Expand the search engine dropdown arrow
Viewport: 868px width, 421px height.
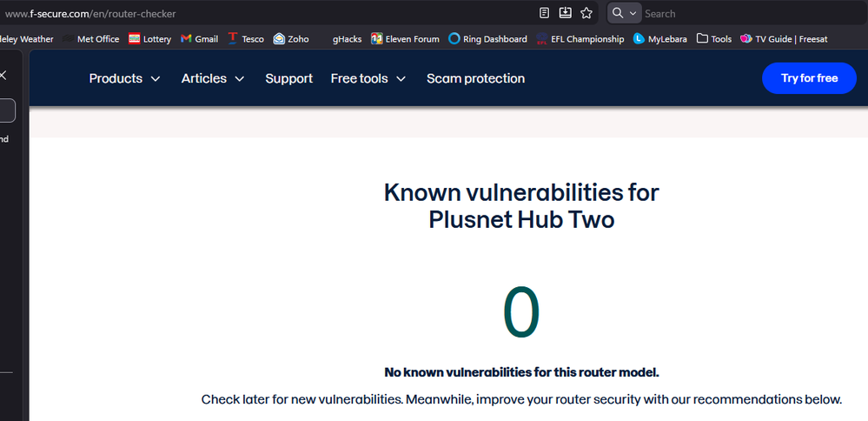(633, 13)
